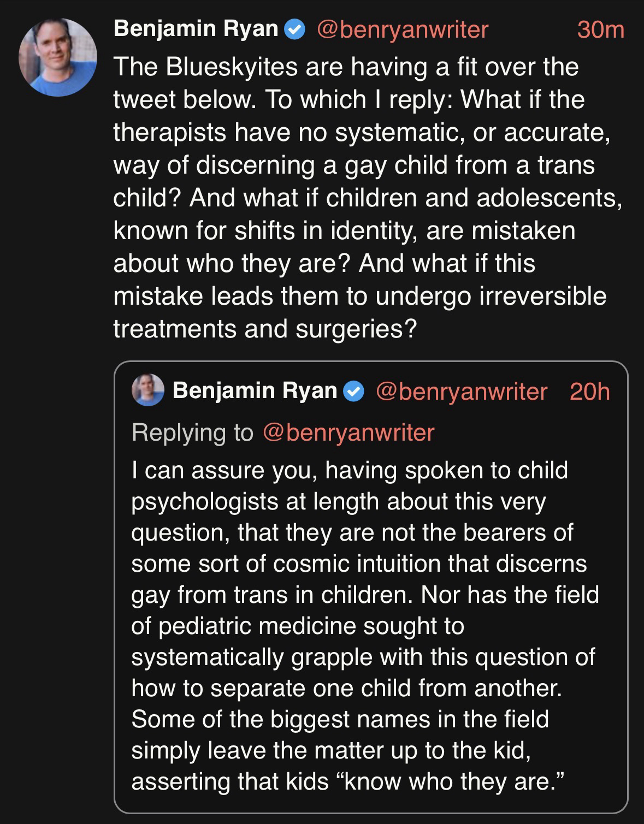
Task: Open Benjamin Ryan's profile from the top post name
Action: (196, 29)
